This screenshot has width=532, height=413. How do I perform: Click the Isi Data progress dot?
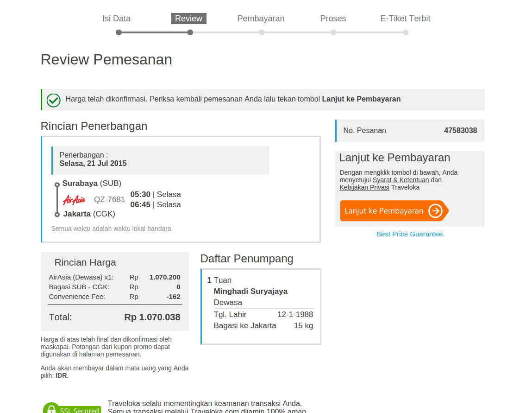click(119, 32)
